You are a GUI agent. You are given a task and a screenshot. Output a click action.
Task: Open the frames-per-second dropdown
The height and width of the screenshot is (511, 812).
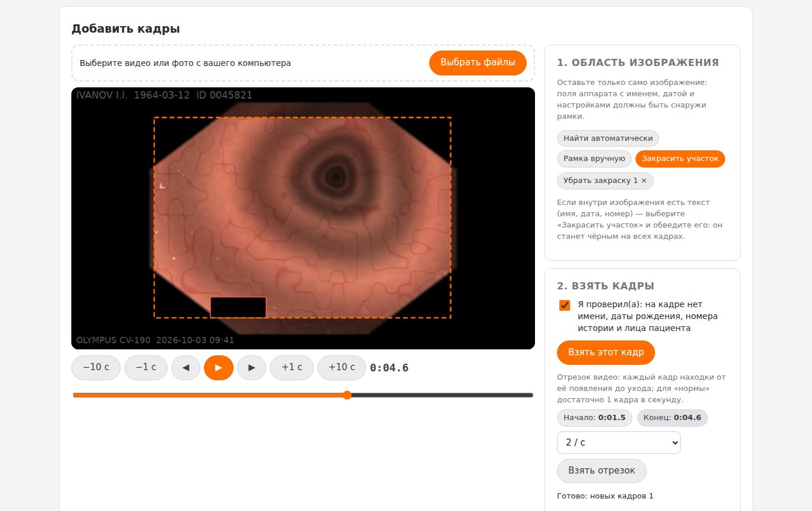point(619,443)
